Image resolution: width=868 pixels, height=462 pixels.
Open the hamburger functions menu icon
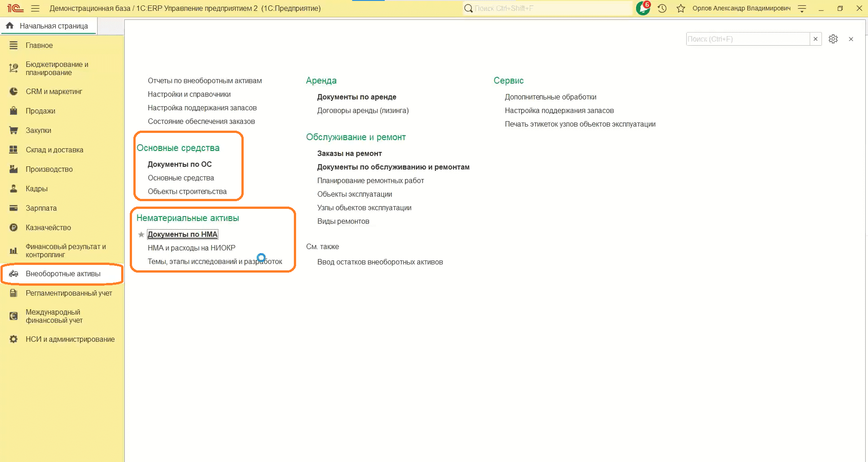35,8
